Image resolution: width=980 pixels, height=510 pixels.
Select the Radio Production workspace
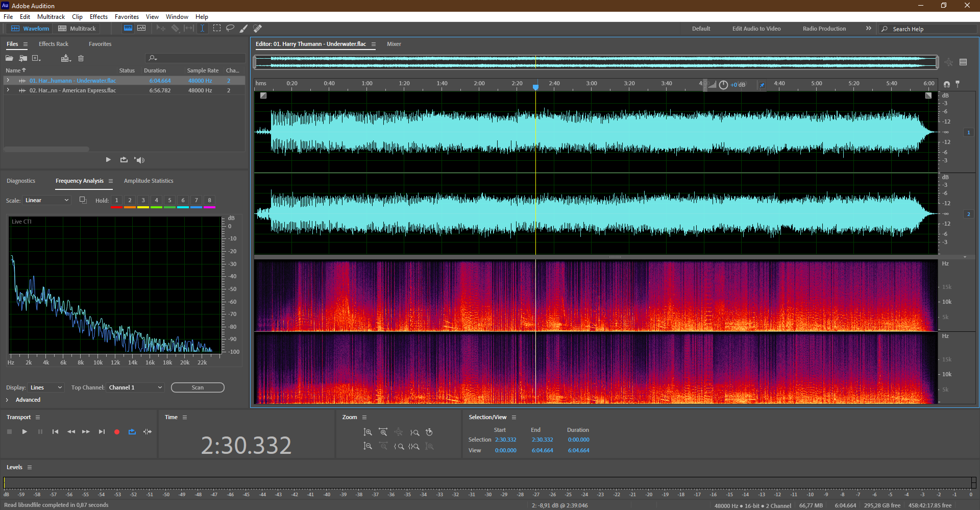point(824,29)
